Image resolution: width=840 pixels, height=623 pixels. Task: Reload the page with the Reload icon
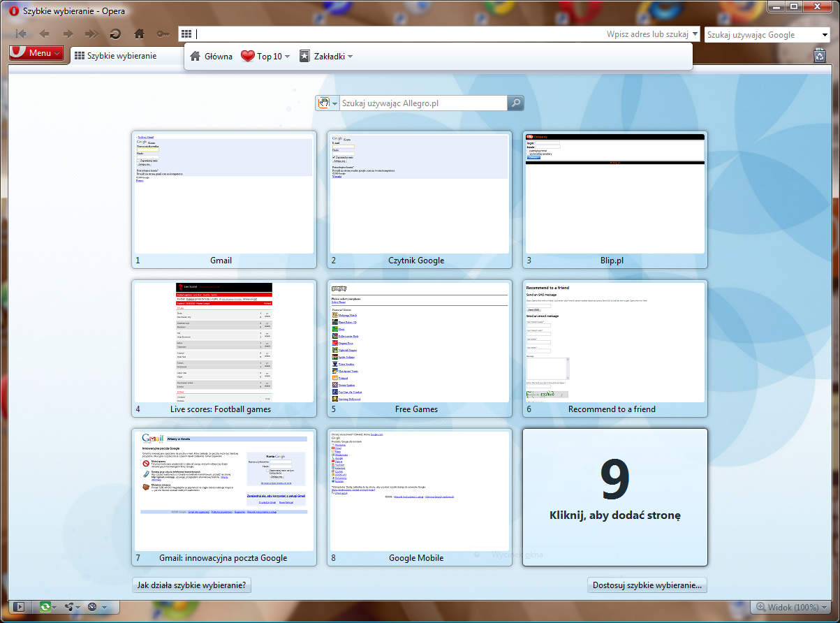click(x=115, y=34)
